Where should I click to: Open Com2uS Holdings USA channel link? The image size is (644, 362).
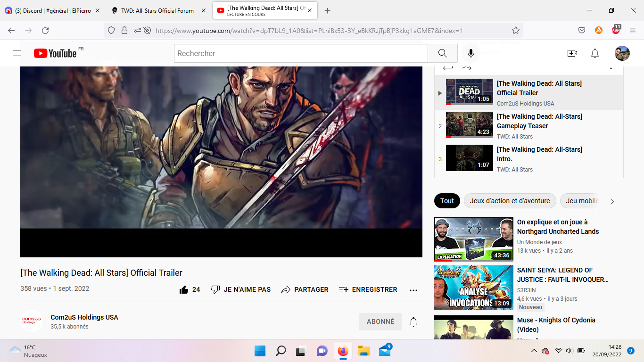pos(84,317)
